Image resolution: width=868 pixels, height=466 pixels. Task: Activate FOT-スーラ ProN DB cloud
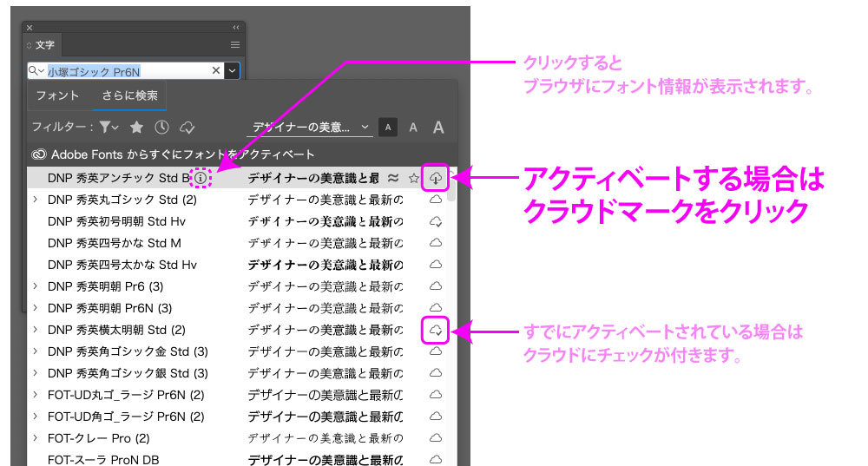[436, 459]
